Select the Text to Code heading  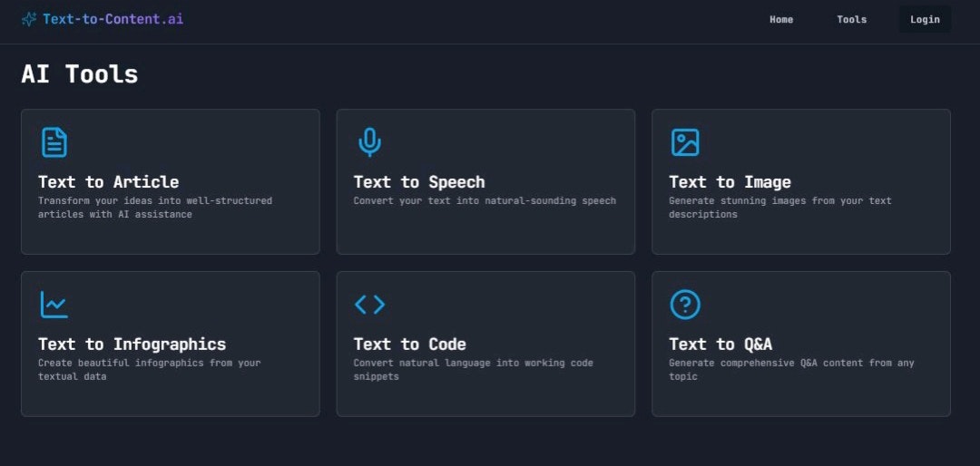[409, 345]
